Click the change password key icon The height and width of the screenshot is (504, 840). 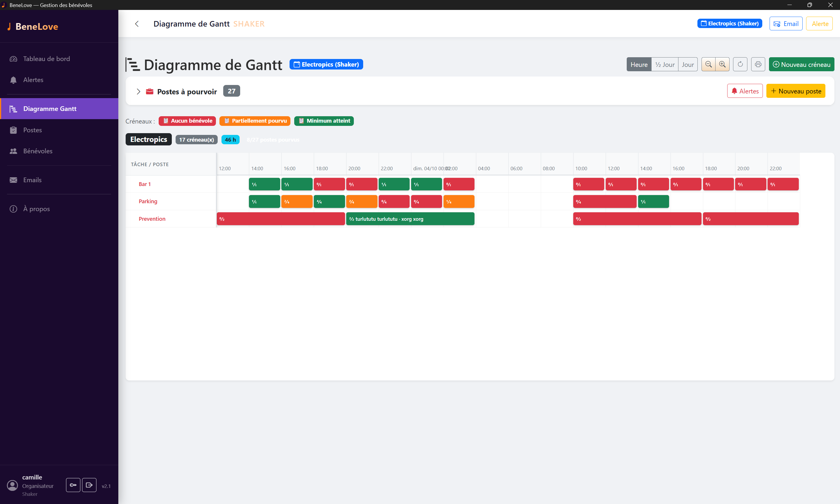tap(73, 485)
